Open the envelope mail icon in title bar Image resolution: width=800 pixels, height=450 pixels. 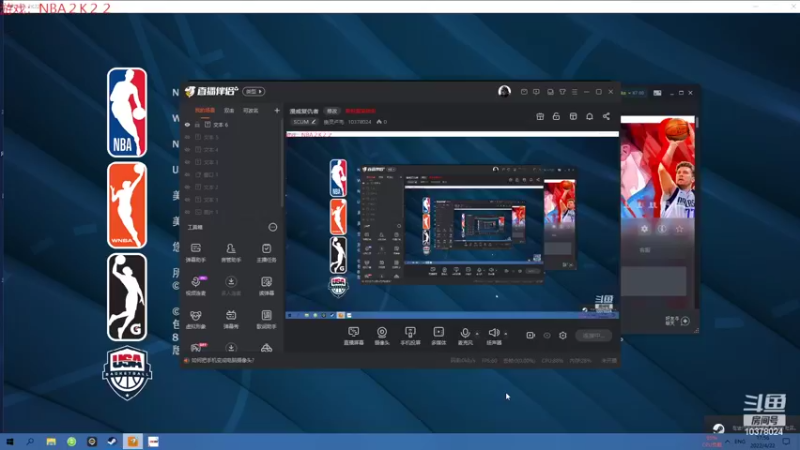pos(524,92)
